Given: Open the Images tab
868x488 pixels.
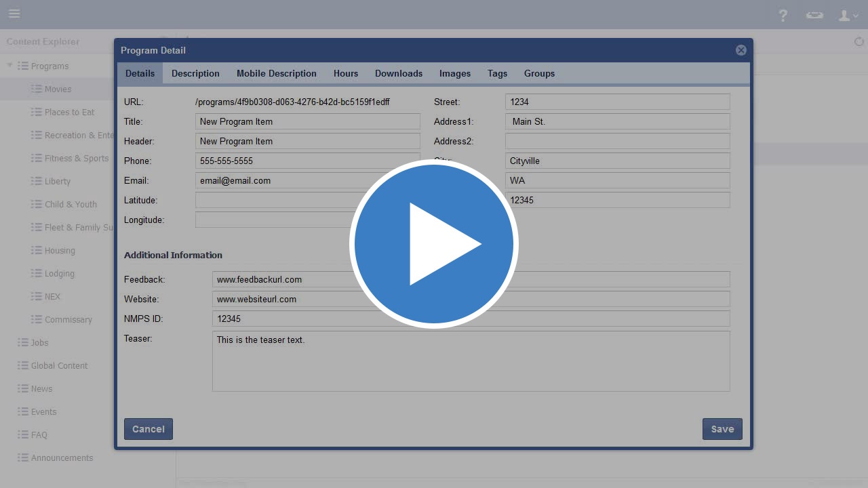Looking at the screenshot, I should (x=454, y=73).
